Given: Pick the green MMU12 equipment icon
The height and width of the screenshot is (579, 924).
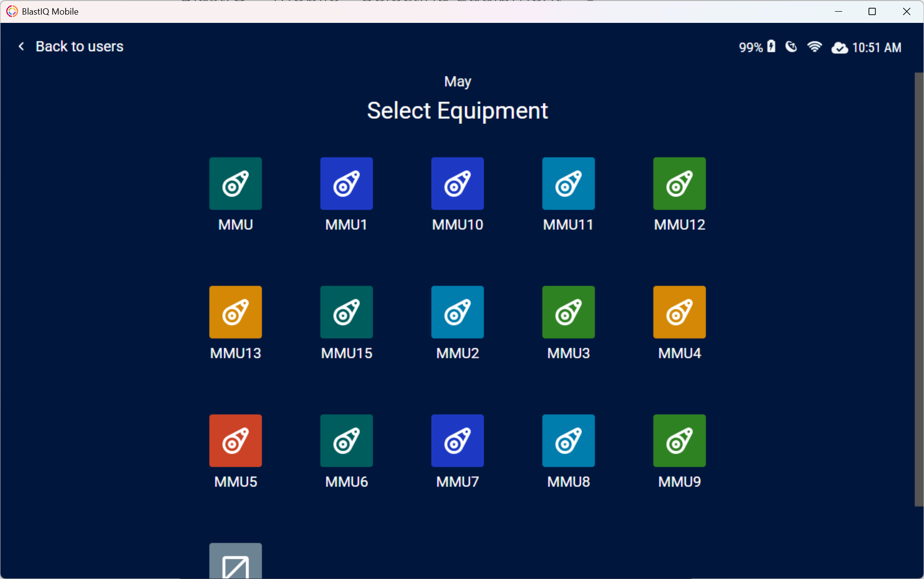Looking at the screenshot, I should coord(680,184).
